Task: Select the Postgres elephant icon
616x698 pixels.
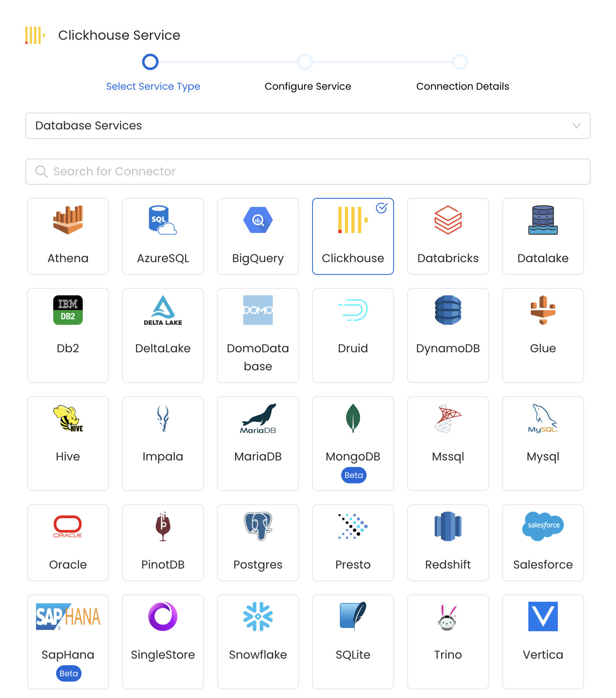Action: [x=258, y=526]
